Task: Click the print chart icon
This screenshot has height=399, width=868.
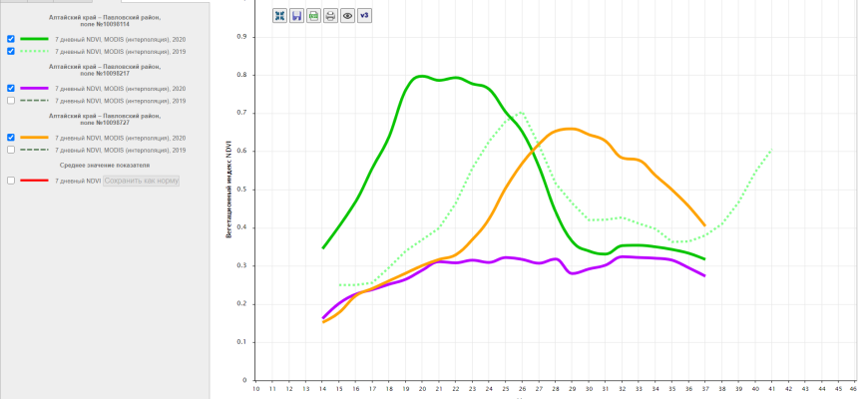Action: [331, 16]
